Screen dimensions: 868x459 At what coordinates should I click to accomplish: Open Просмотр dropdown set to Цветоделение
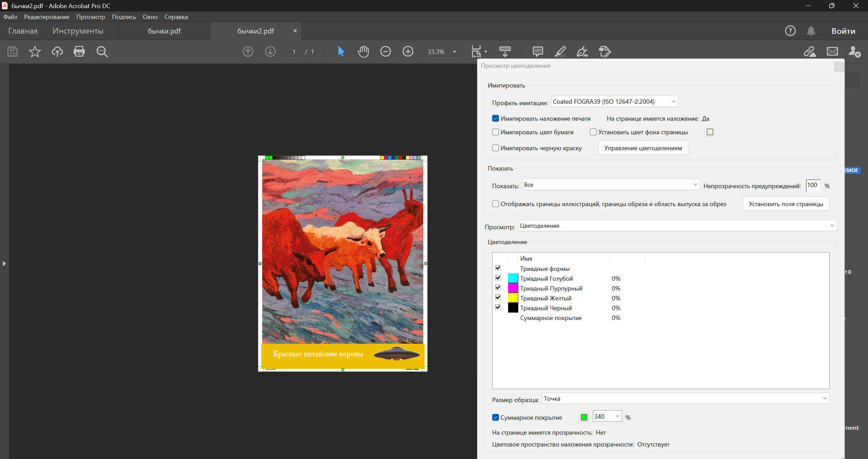[x=677, y=226]
